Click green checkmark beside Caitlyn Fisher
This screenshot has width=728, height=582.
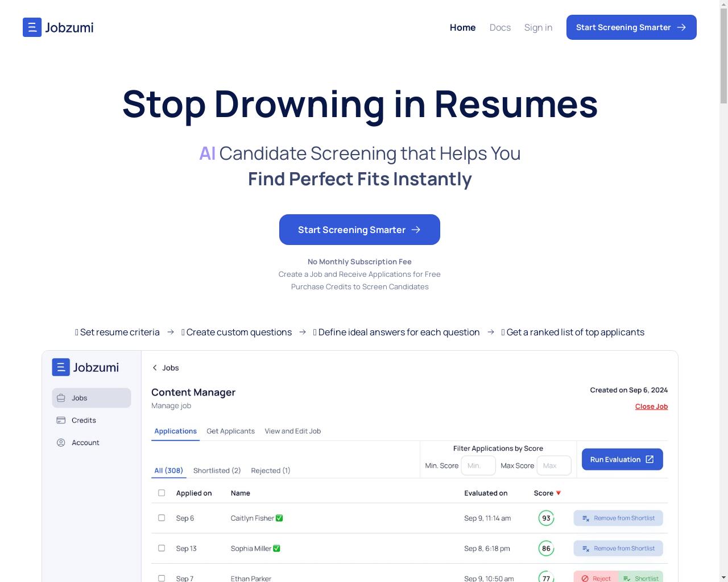(x=279, y=518)
